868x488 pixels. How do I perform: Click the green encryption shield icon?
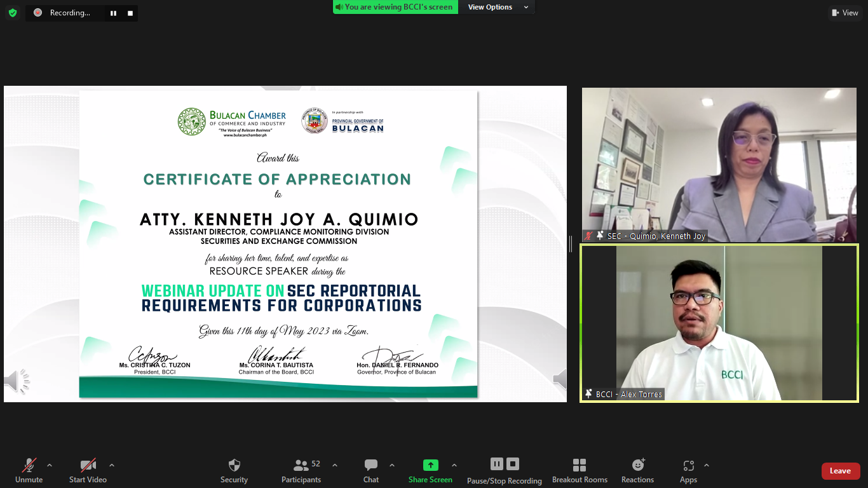click(x=13, y=13)
